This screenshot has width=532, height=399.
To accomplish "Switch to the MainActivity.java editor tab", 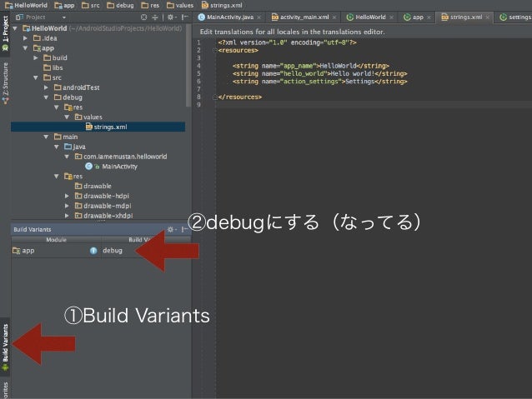I will click(x=226, y=17).
